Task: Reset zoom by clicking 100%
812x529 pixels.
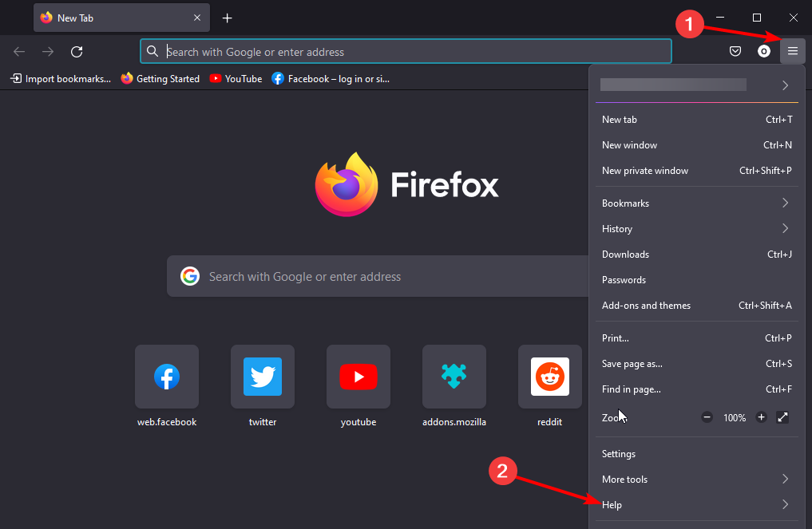Action: click(x=735, y=418)
